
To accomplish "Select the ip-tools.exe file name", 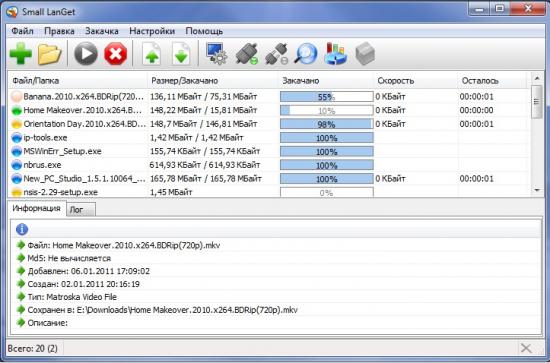I will [45, 137].
